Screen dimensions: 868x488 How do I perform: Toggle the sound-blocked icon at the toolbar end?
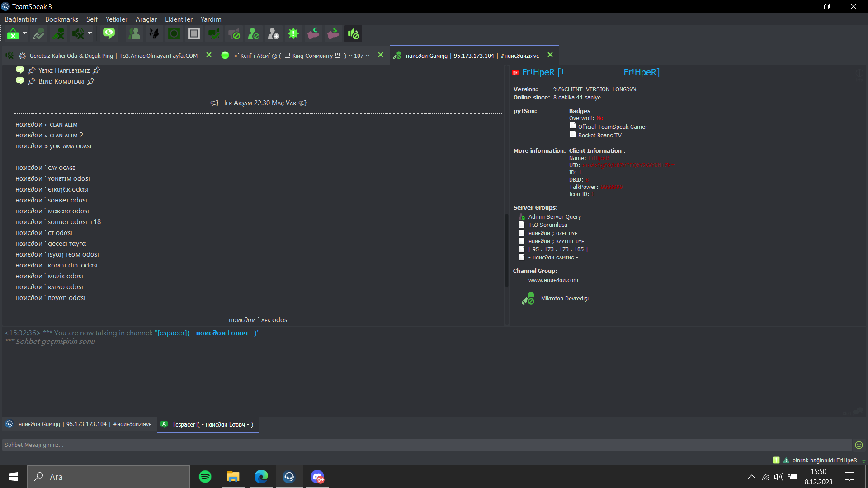pyautogui.click(x=353, y=34)
